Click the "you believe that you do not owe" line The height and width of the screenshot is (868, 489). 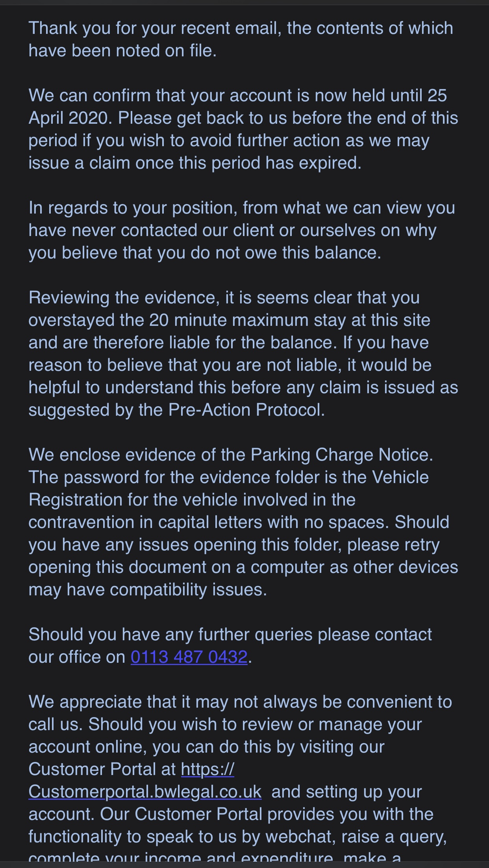pos(205,253)
